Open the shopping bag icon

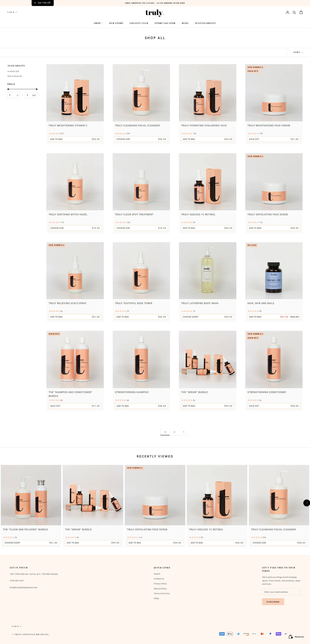[x=301, y=12]
